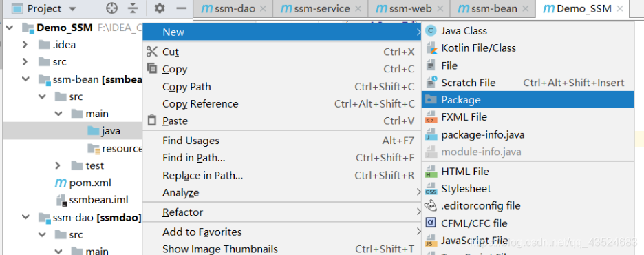This screenshot has height=255, width=644.
Task: Collapse the Demo_SSM project root
Action: (10, 28)
